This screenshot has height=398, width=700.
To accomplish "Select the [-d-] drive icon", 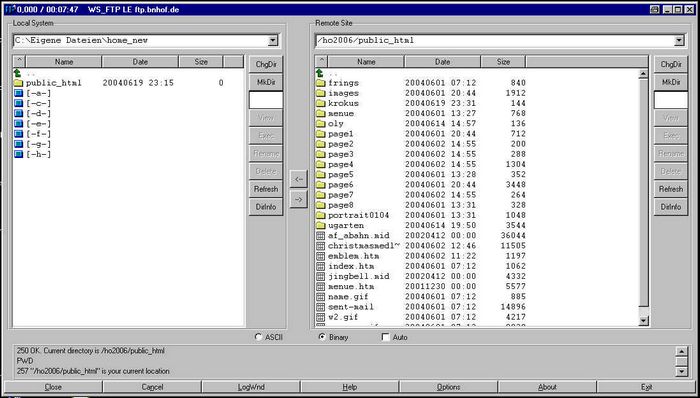I will pyautogui.click(x=18, y=114).
